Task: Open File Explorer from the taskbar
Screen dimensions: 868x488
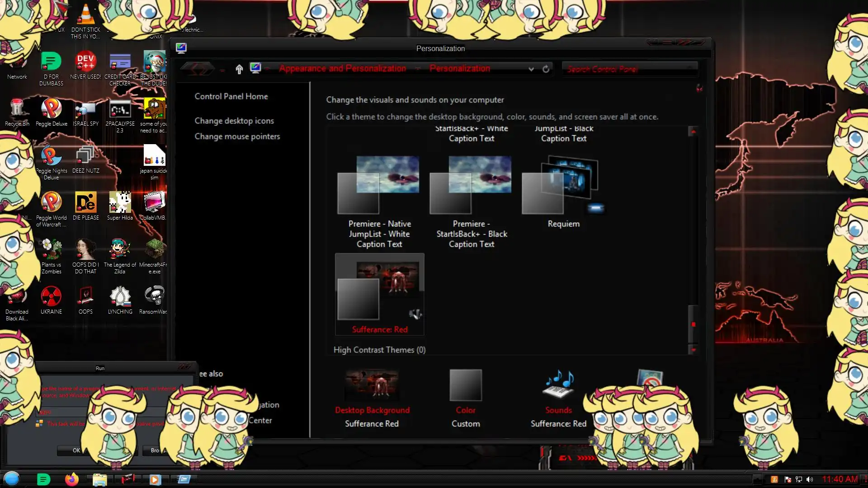Action: click(x=99, y=479)
